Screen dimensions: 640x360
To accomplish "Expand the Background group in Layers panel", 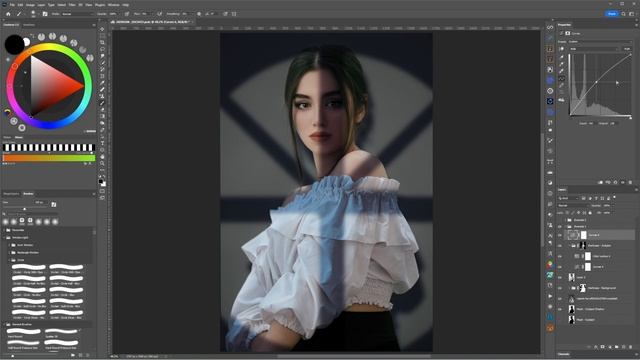I will point(569,288).
